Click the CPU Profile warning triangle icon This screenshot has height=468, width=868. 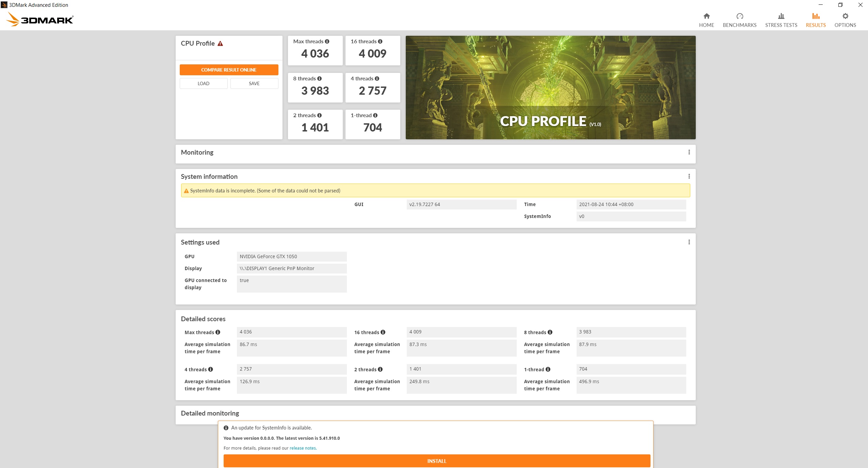220,44
